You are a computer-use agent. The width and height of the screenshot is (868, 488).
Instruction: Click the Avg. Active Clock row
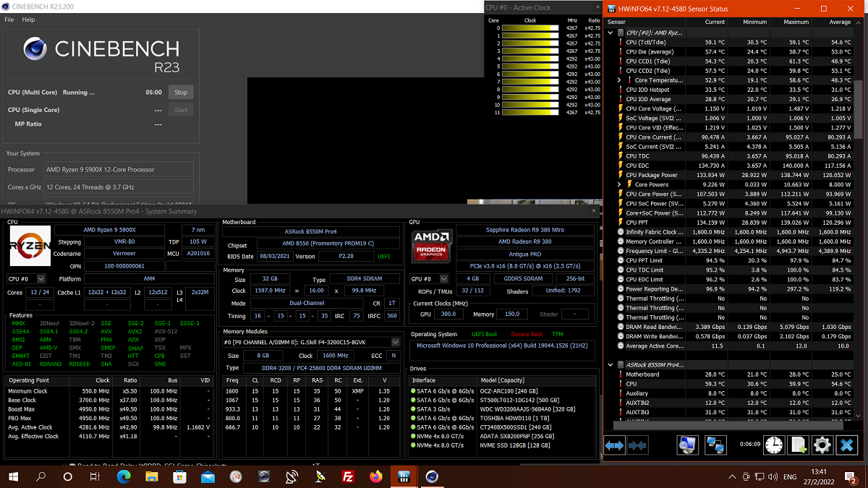[x=109, y=427]
